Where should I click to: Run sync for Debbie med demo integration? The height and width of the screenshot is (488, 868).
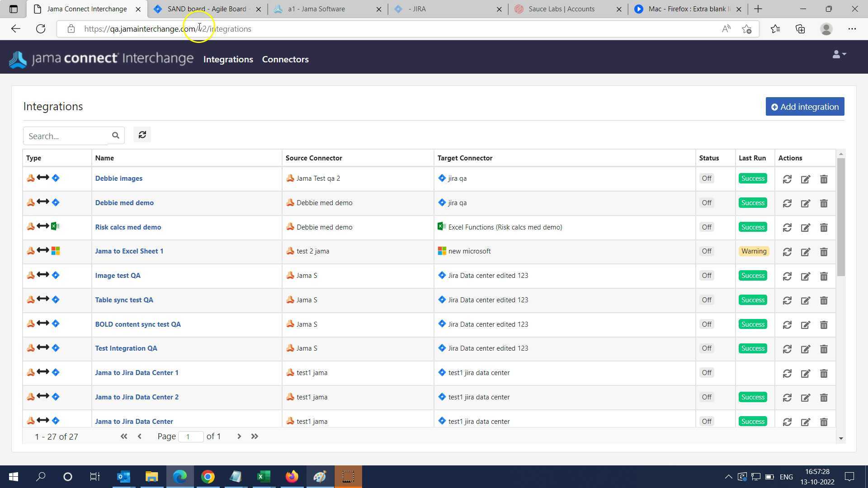[x=787, y=203]
